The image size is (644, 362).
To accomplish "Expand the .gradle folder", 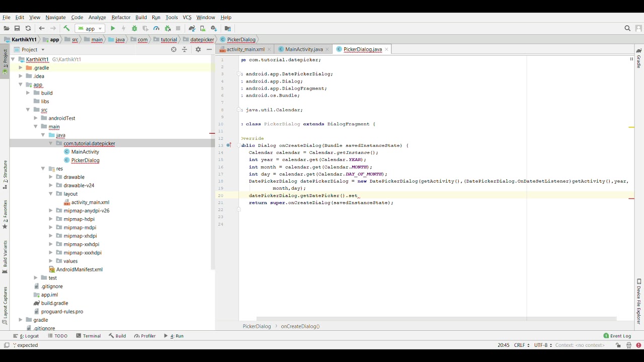I will coord(21,68).
